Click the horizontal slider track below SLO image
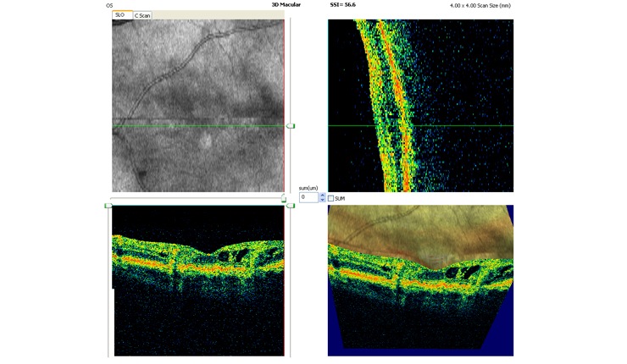The width and height of the screenshot is (627, 364). pyautogui.click(x=195, y=198)
